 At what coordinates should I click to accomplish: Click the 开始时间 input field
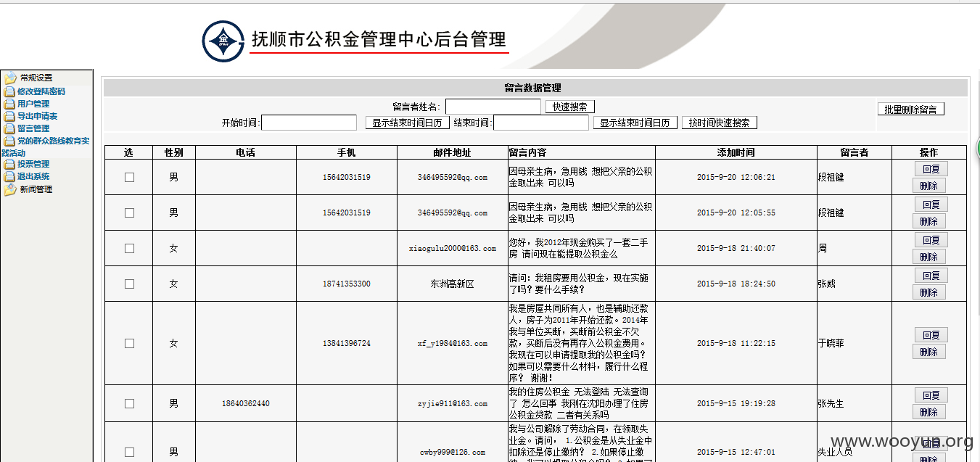click(x=309, y=123)
